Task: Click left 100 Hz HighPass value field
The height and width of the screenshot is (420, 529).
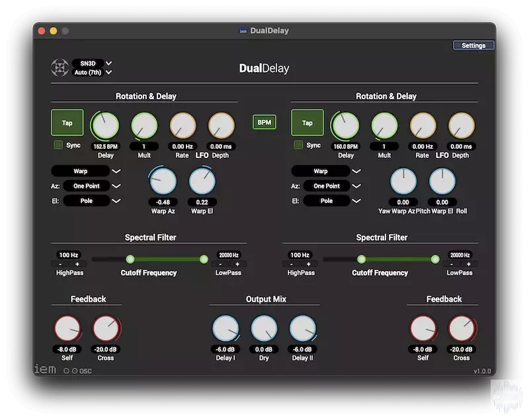Action: tap(69, 255)
